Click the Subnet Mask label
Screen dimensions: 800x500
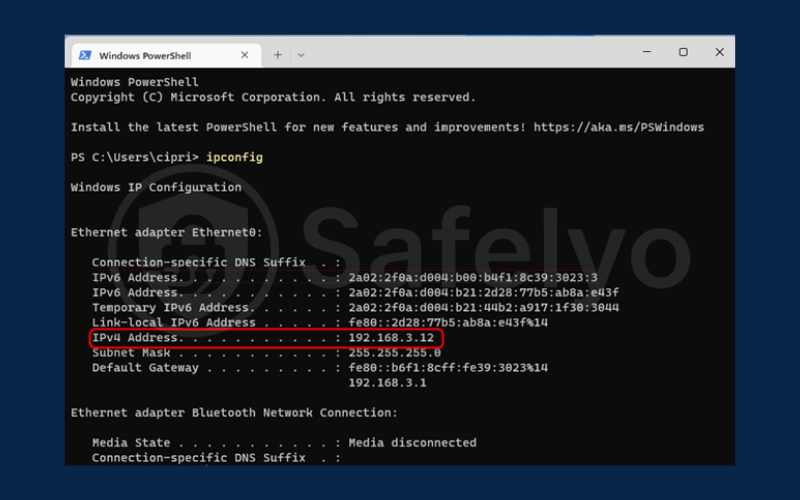(x=131, y=353)
